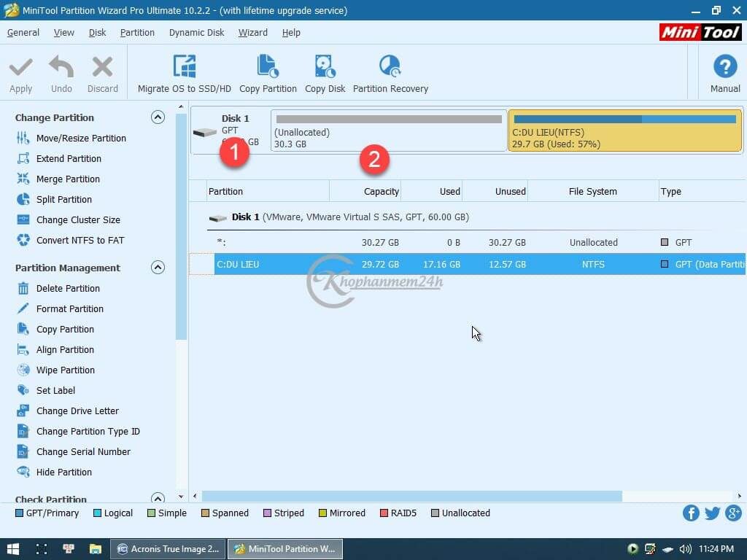
Task: Switch to Acronis True Image taskbar window
Action: 169,548
